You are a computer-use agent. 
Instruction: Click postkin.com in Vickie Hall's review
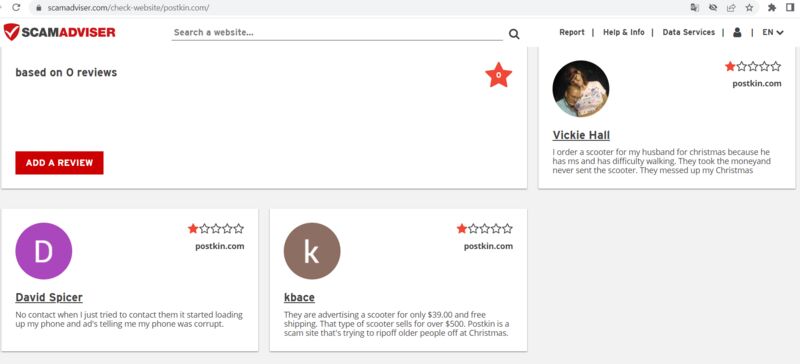pos(757,84)
